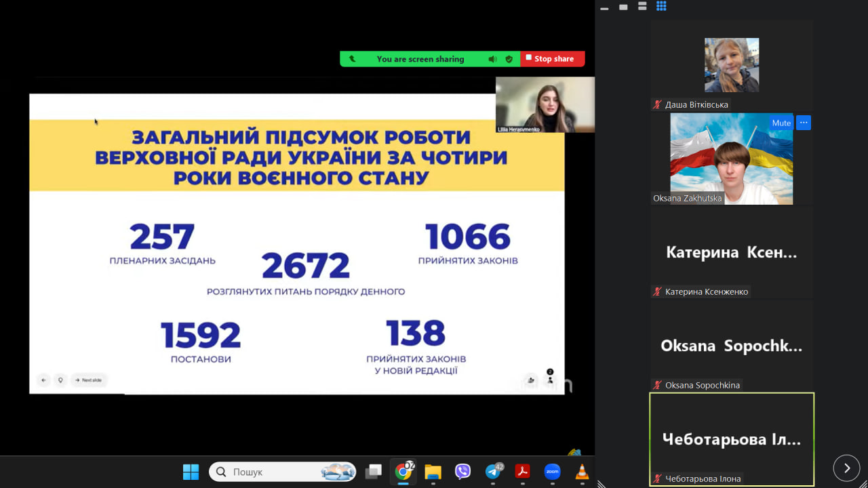Open Telegram from the taskbar
The width and height of the screenshot is (868, 488).
(493, 472)
